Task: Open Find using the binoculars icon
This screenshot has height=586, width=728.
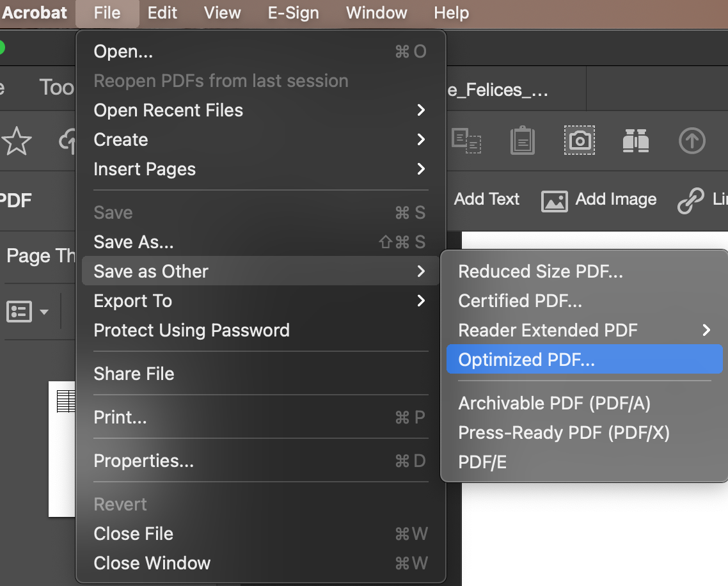Action: pos(635,141)
